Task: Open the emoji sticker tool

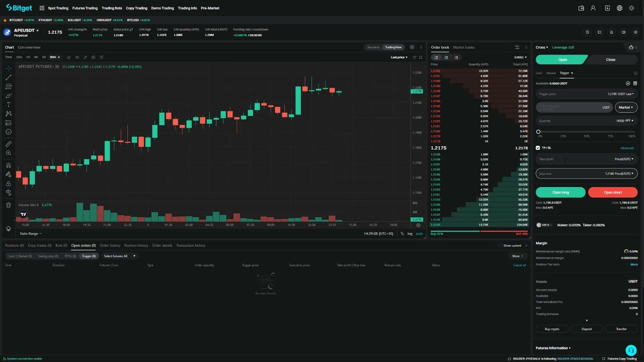Action: click(x=9, y=132)
